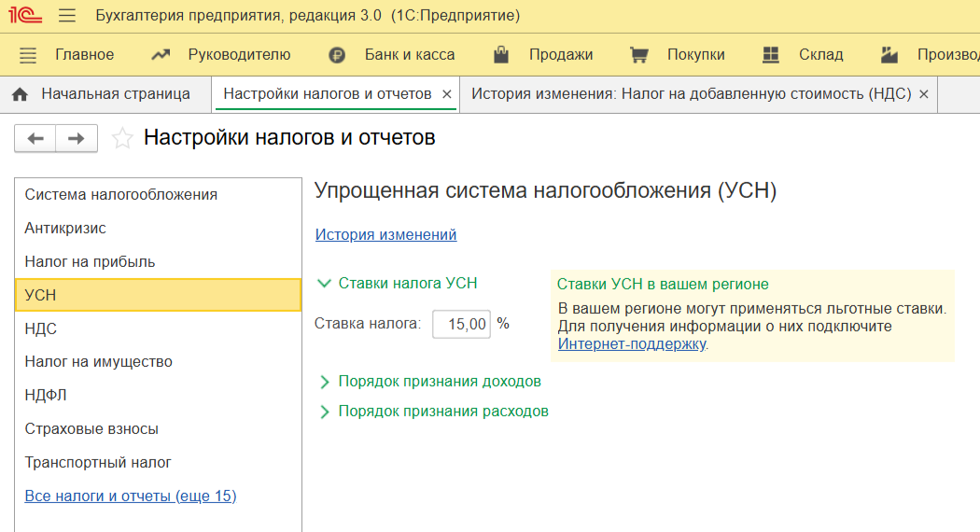Image resolution: width=980 pixels, height=532 pixels.
Task: Click the 1C logo icon
Action: tap(24, 16)
